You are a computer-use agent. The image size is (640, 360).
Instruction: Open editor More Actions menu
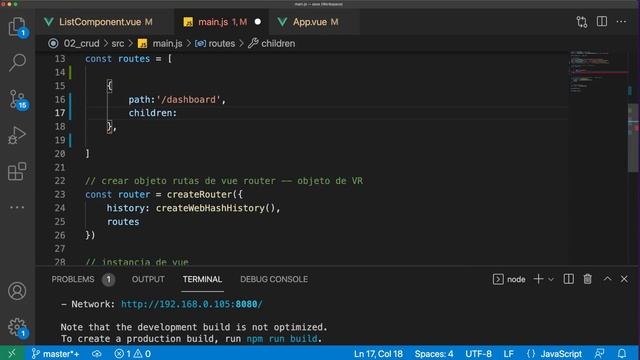point(621,22)
